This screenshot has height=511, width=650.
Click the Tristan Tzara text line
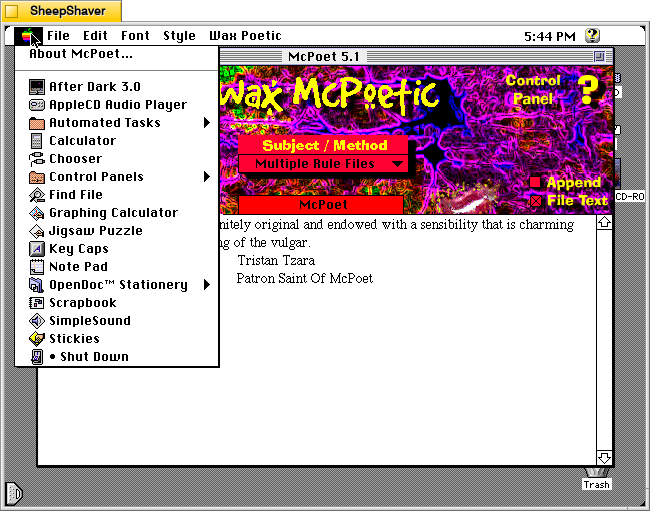(x=276, y=260)
